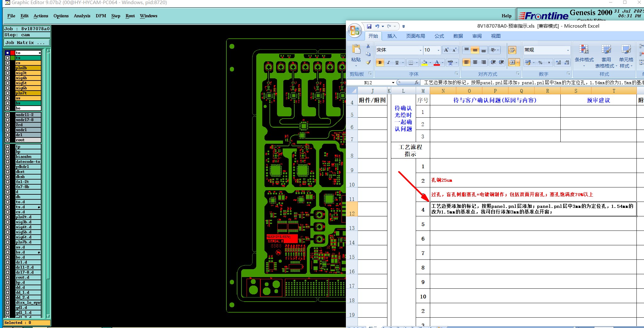This screenshot has width=644, height=328.
Task: Open Format as Table (套用表格格式)
Action: [x=606, y=56]
